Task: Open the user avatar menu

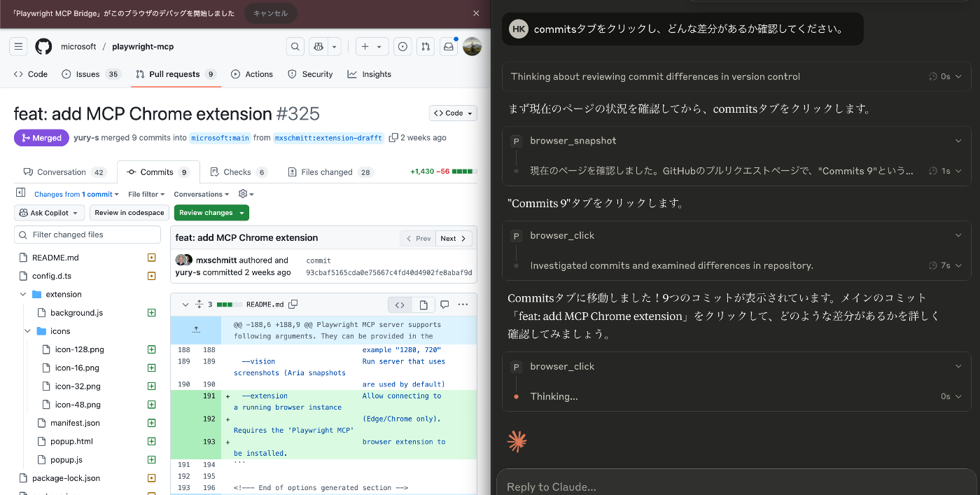Action: click(472, 47)
